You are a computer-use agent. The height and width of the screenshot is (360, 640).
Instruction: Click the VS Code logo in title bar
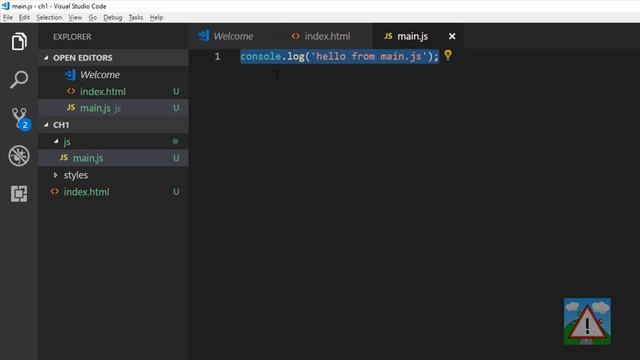tap(5, 6)
